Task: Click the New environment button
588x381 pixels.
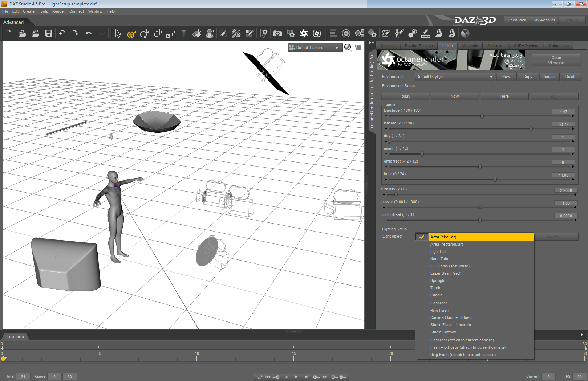Action: [506, 77]
